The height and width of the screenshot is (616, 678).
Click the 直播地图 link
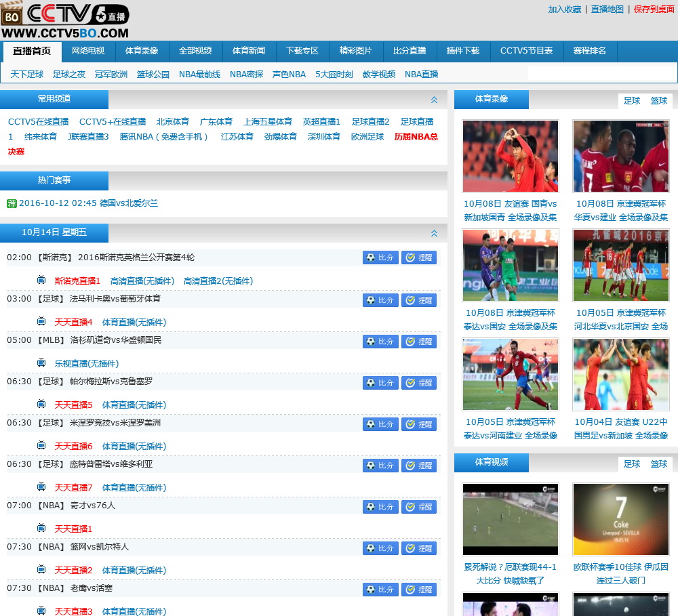pyautogui.click(x=607, y=9)
